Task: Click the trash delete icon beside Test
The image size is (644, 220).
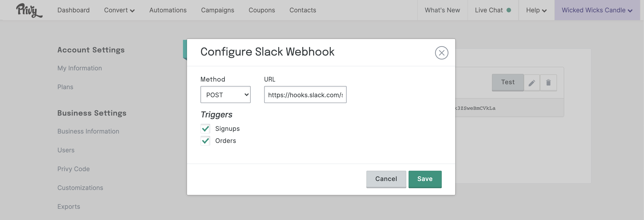Action: [548, 83]
